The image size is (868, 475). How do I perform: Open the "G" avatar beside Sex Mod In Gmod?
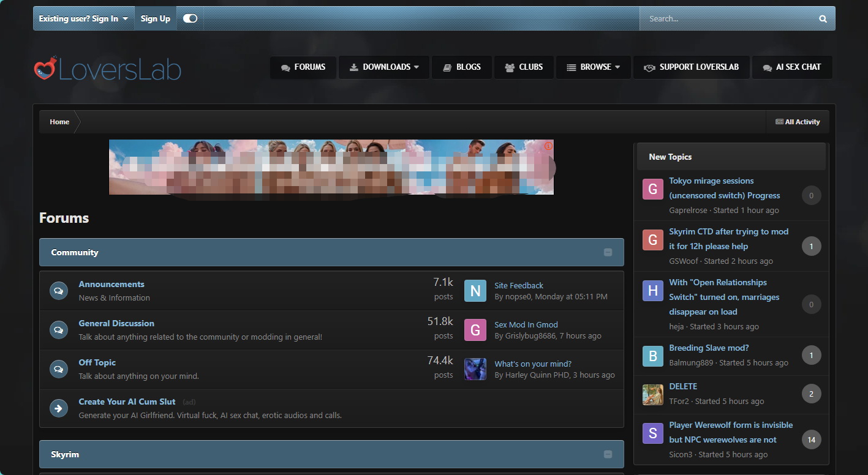(x=475, y=330)
